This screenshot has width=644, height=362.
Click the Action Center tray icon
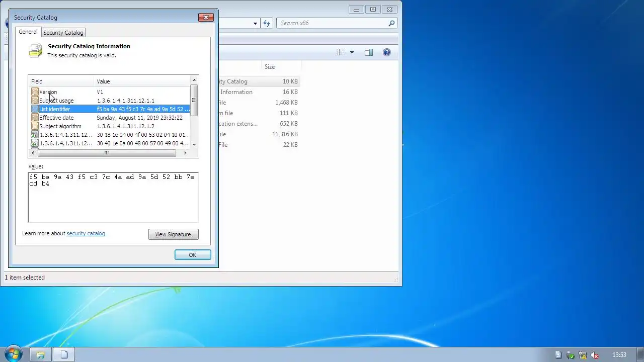tap(558, 355)
